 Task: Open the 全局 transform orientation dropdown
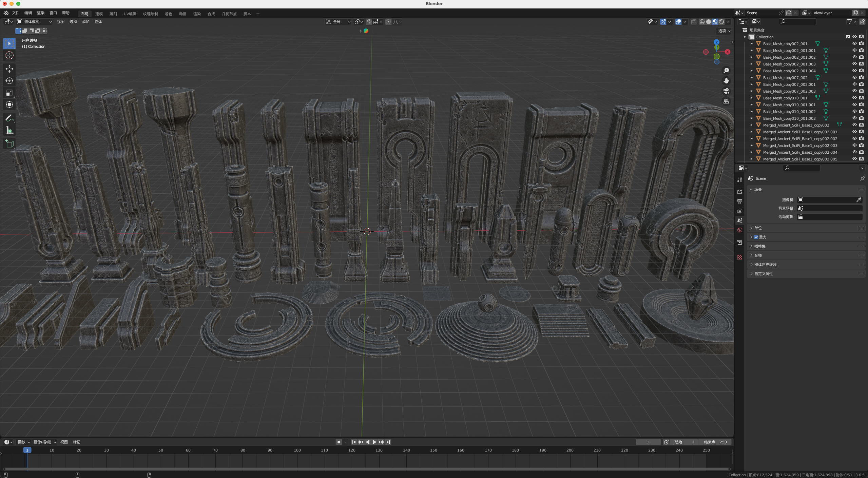click(x=338, y=22)
